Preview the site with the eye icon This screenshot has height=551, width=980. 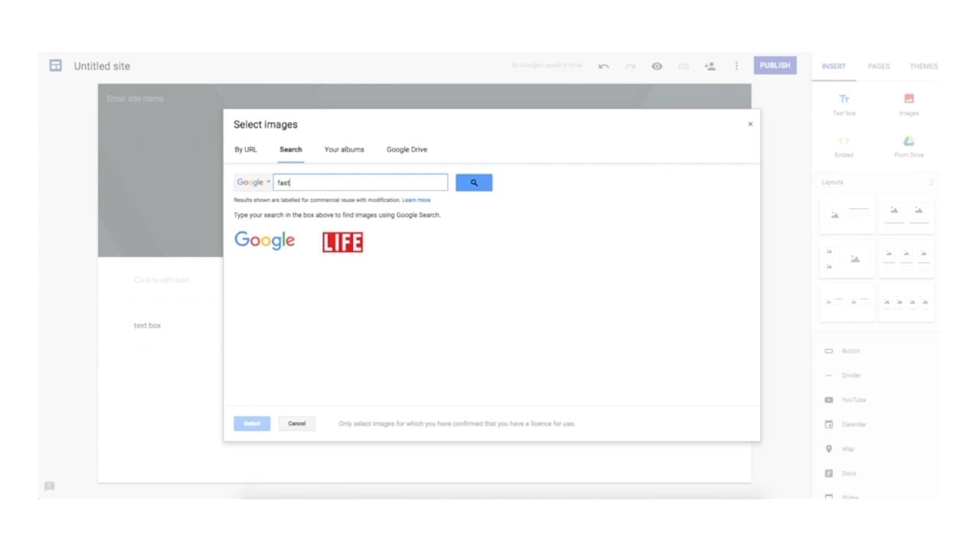657,67
